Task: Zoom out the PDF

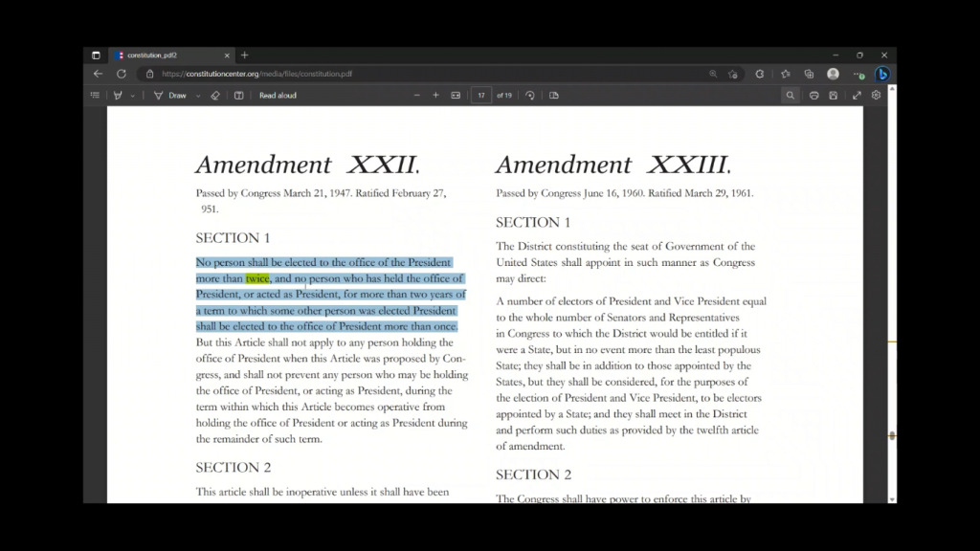Action: 417,96
